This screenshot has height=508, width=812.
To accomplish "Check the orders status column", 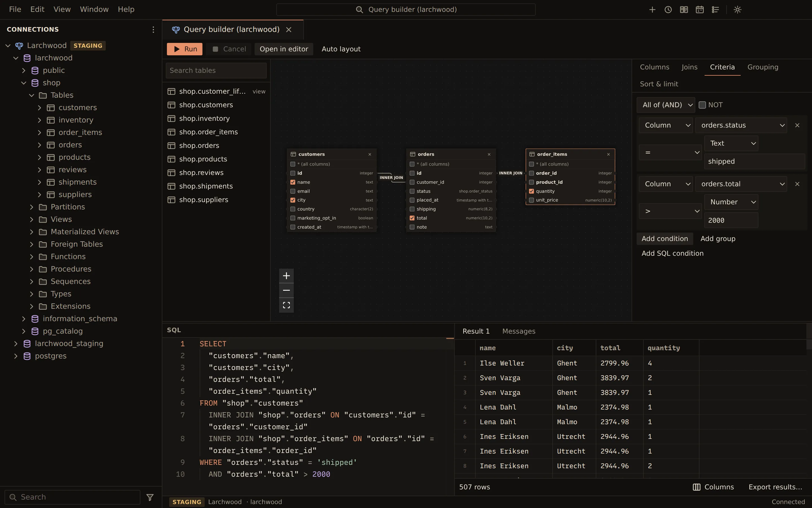I will coord(412,191).
